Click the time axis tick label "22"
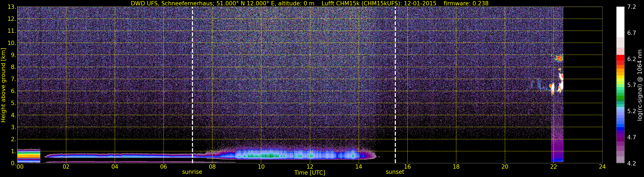Viewport: 644px width, 177px height. [x=554, y=167]
